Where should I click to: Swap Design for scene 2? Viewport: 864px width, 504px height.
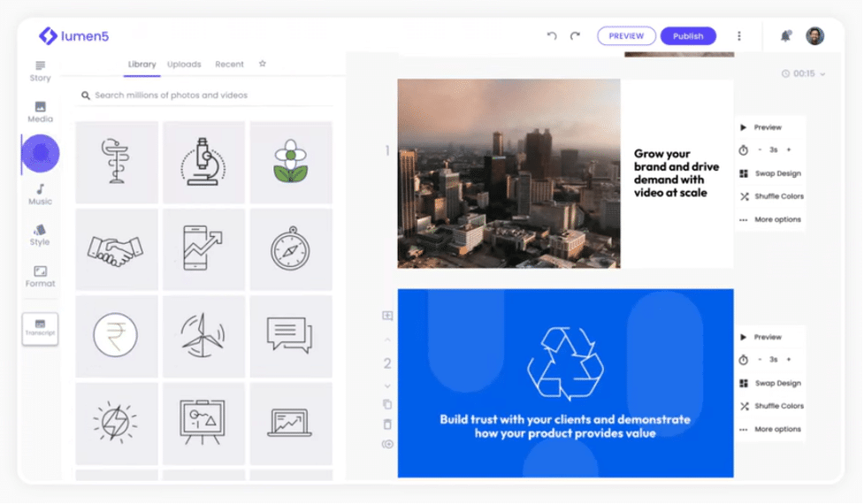pos(770,384)
